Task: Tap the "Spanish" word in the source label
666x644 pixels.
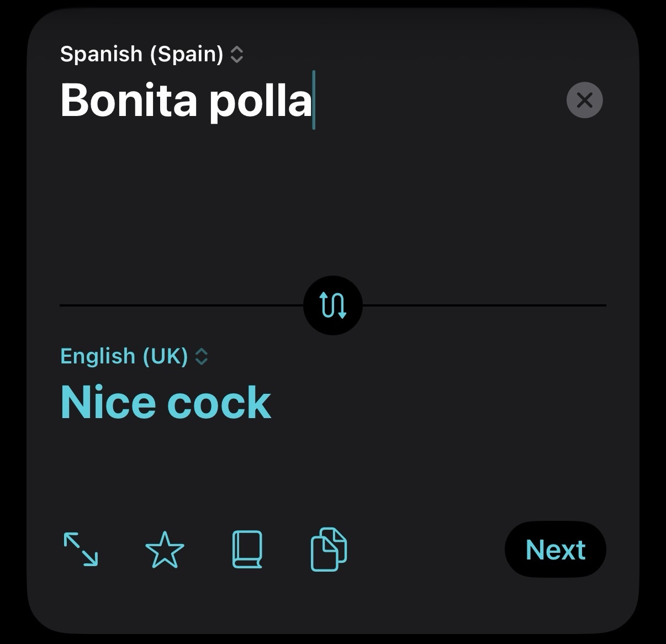Action: (101, 54)
